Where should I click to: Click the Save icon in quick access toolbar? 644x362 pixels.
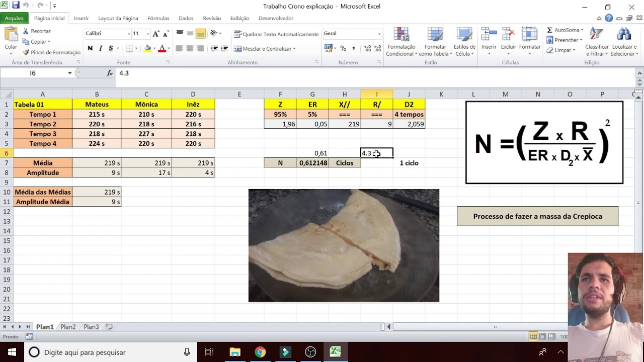[16, 6]
